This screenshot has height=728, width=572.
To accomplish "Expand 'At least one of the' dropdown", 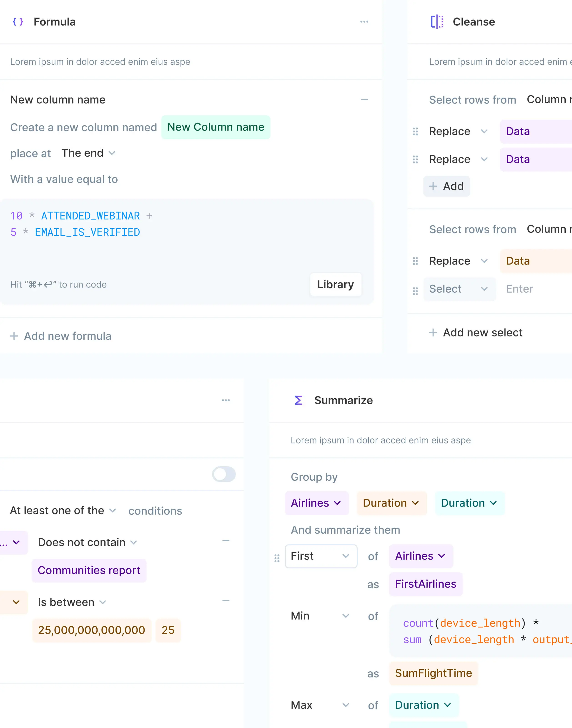I will point(63,511).
